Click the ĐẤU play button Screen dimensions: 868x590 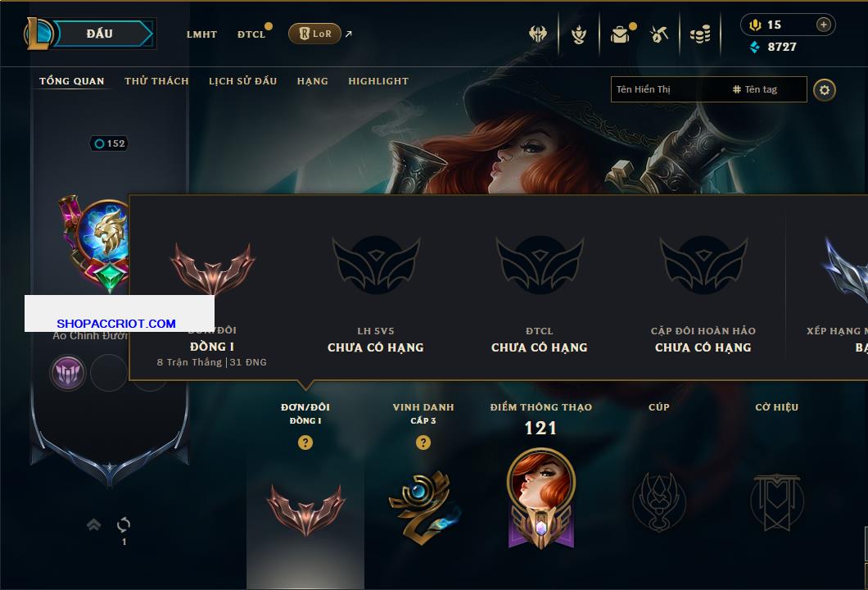pos(100,34)
